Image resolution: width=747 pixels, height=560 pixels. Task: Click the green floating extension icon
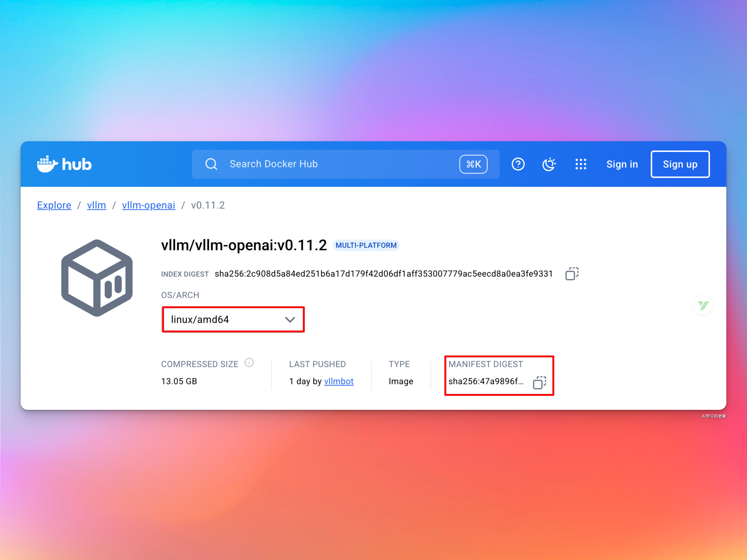tap(703, 305)
